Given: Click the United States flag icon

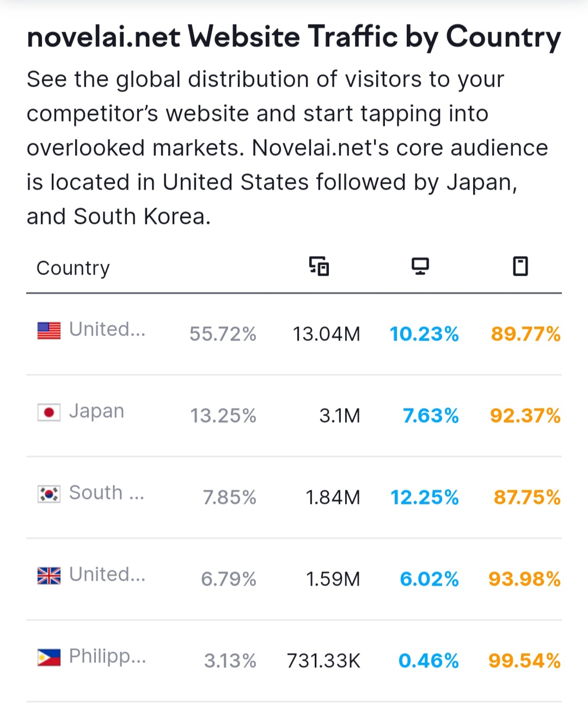Looking at the screenshot, I should pos(49,331).
